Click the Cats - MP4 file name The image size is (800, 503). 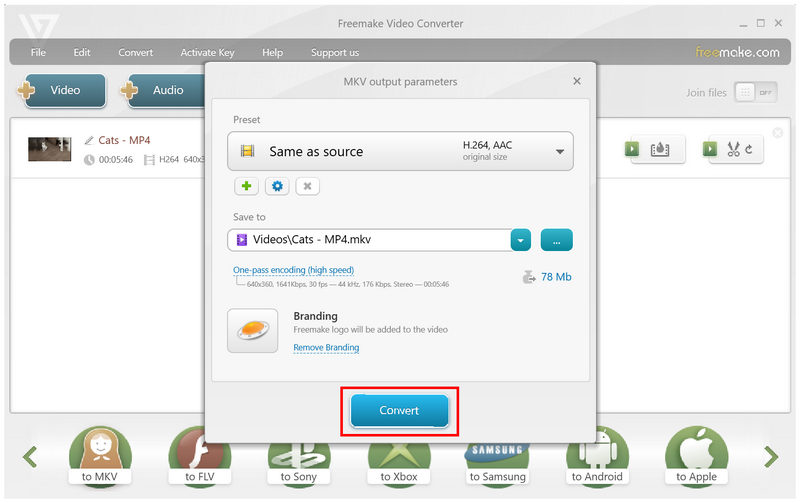tap(124, 140)
